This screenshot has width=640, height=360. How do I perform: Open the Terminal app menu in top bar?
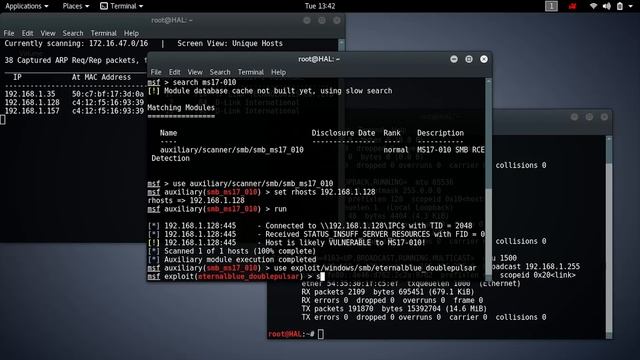pyautogui.click(x=122, y=6)
